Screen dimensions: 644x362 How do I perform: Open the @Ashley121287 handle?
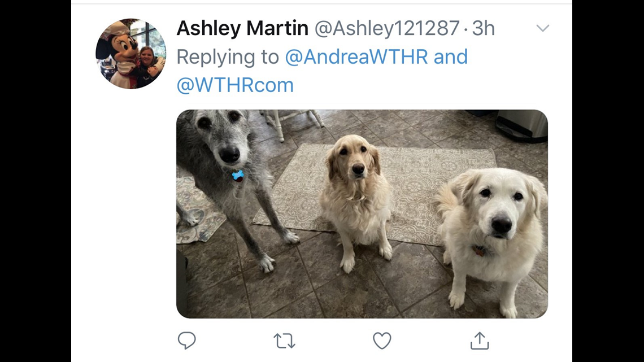(387, 28)
